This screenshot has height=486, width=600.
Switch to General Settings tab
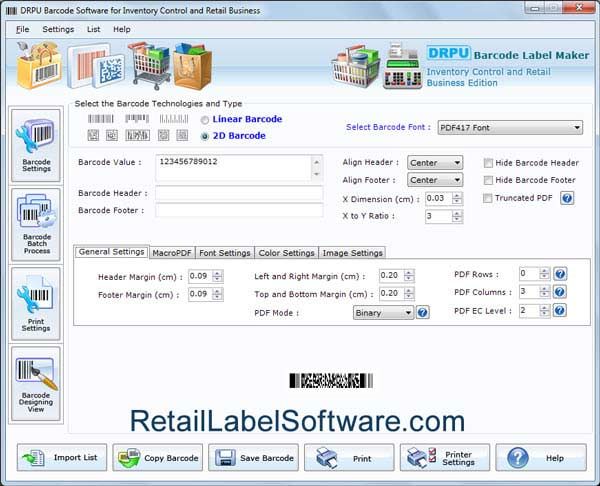112,252
